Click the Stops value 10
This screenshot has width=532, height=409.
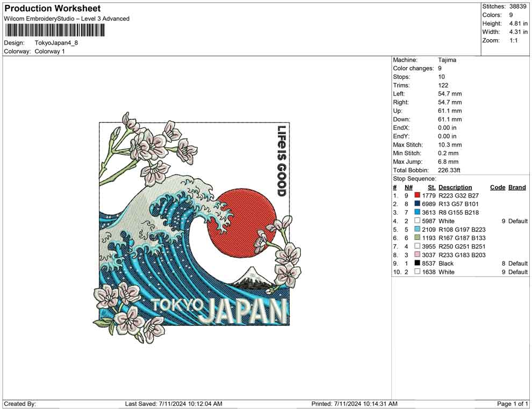point(441,77)
